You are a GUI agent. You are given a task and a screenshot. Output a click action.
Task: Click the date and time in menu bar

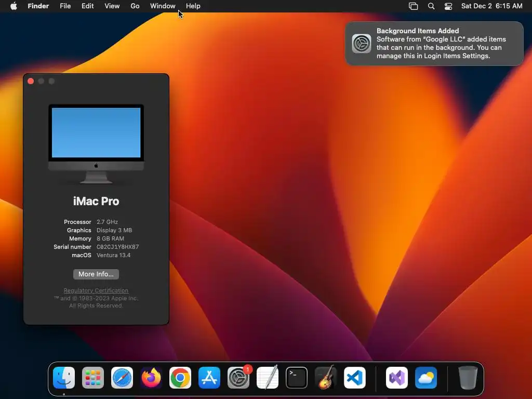(491, 6)
